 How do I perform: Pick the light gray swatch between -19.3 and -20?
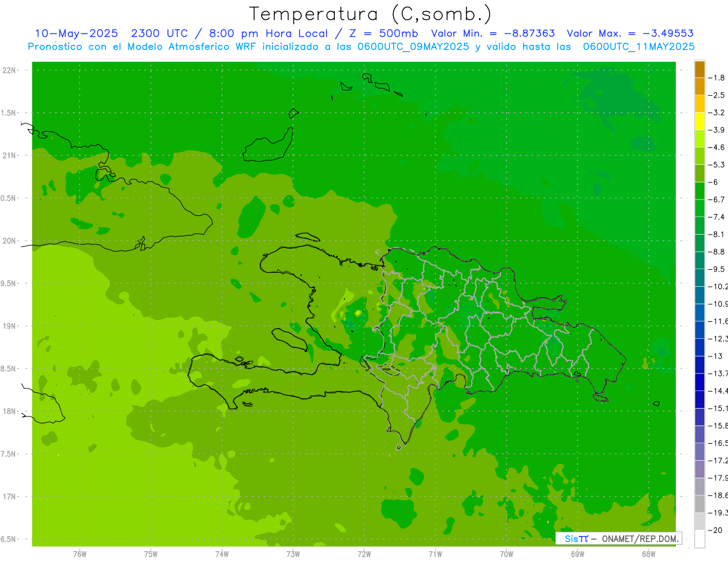tap(699, 521)
